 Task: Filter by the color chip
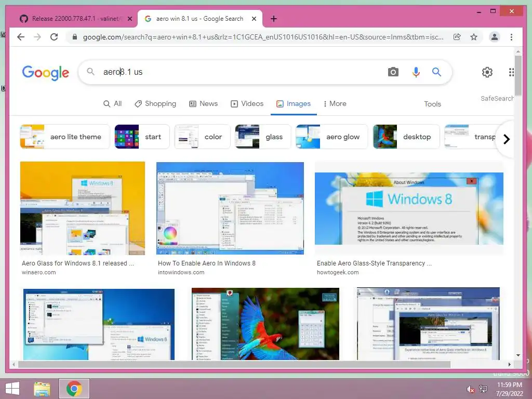(202, 137)
